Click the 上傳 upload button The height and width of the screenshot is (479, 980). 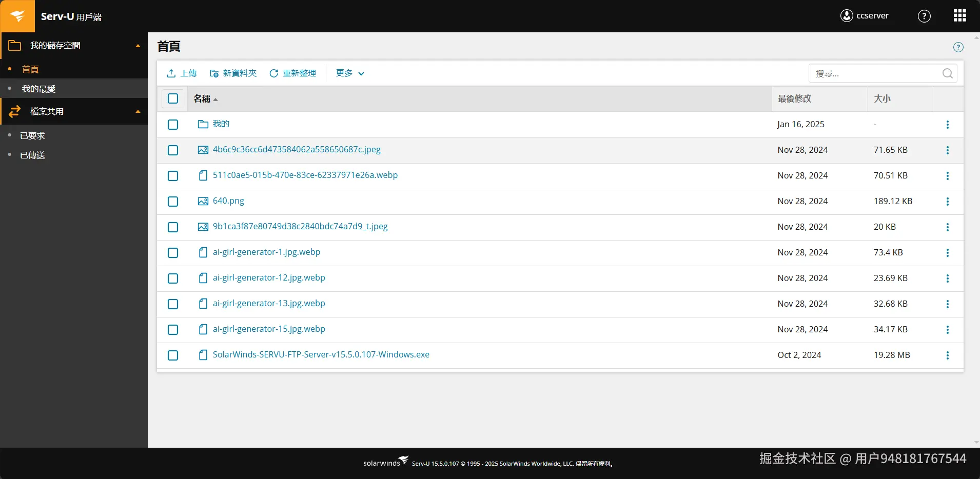click(x=182, y=73)
